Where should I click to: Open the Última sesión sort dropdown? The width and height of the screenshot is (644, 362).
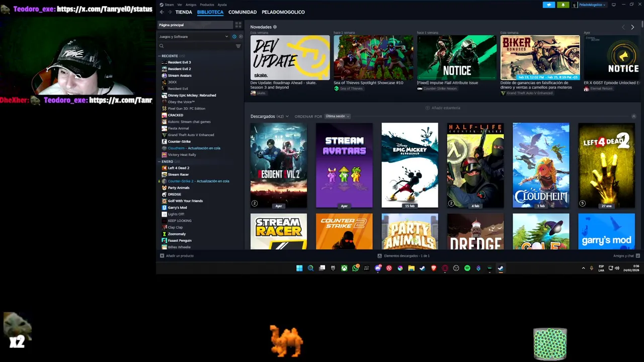pyautogui.click(x=337, y=116)
